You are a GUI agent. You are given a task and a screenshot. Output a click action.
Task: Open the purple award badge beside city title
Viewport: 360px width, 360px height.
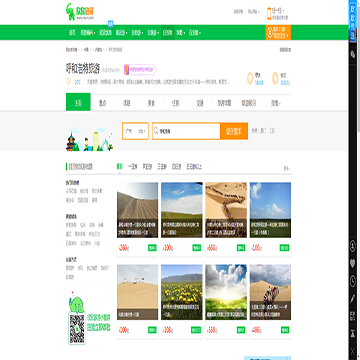point(140,69)
